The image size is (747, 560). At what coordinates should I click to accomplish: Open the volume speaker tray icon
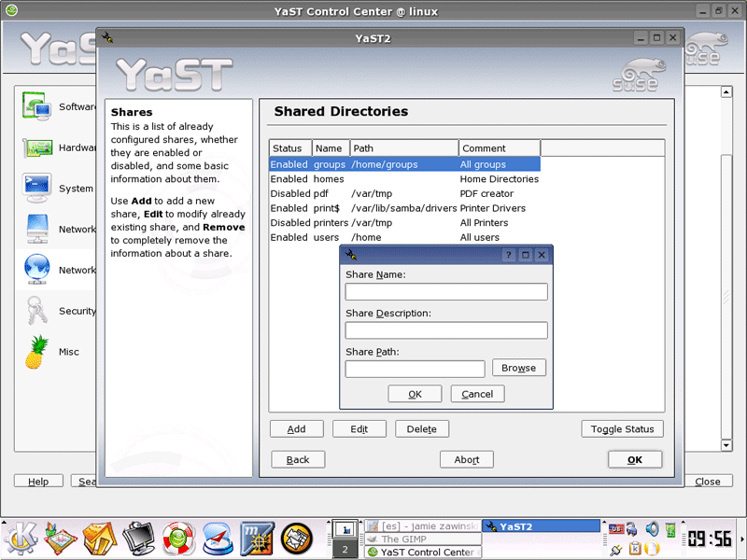pyautogui.click(x=652, y=528)
